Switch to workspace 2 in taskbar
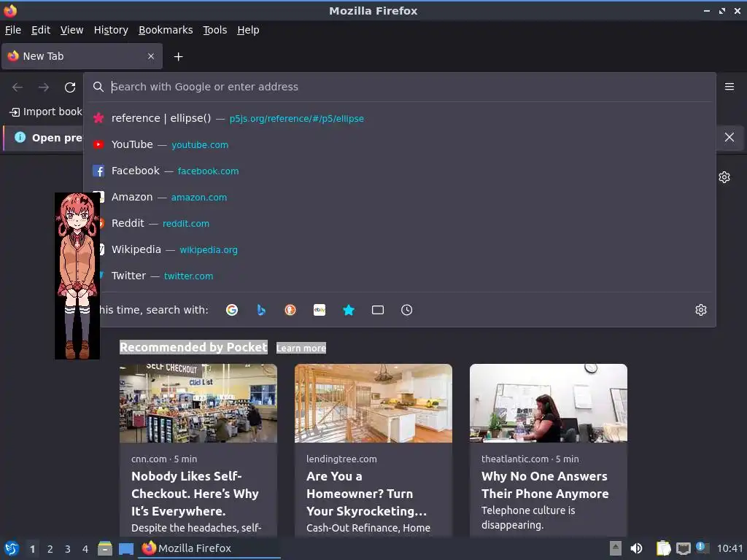This screenshot has height=560, width=747. (50, 549)
